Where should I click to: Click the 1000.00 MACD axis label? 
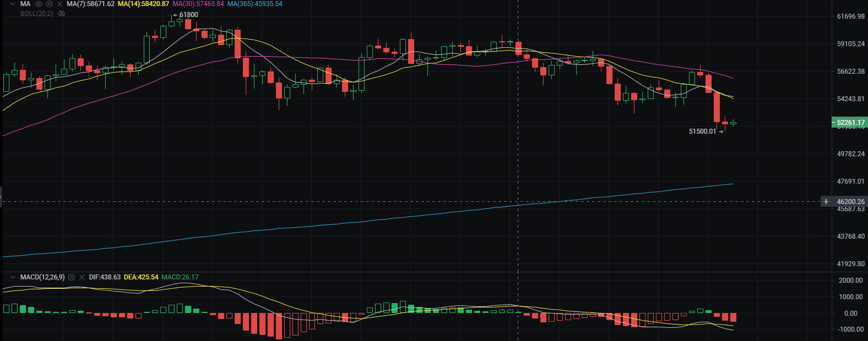pyautogui.click(x=851, y=297)
